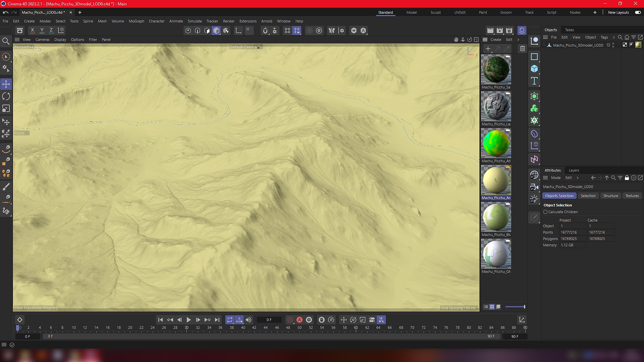This screenshot has height=362, width=644.
Task: Create new material with plus icon
Action: click(488, 49)
